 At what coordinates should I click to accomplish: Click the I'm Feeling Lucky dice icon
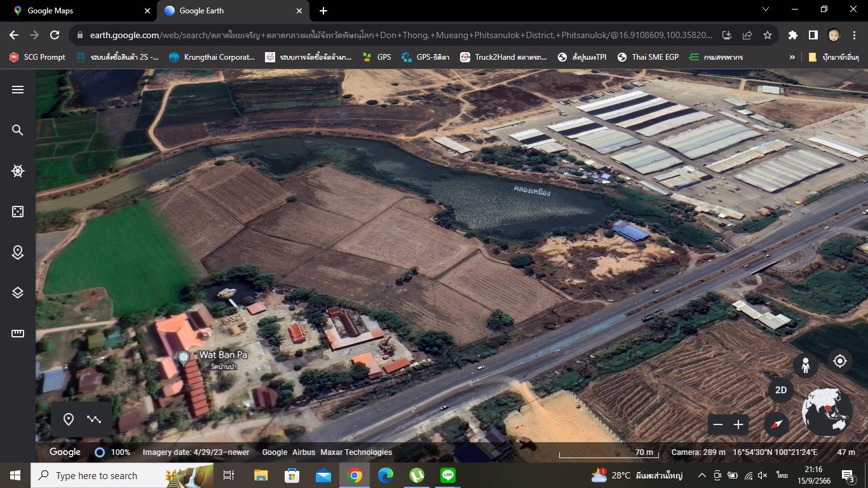click(18, 212)
